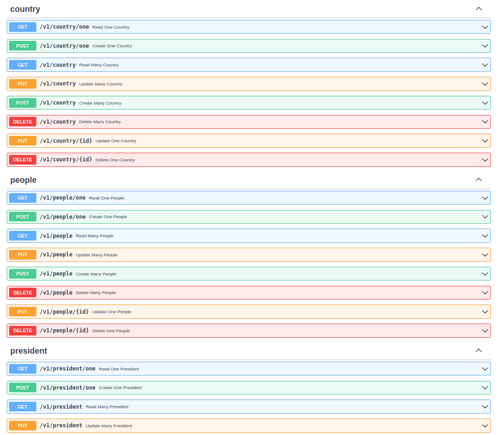504x435 pixels.
Task: Open the president tag heading link
Action: 29,351
